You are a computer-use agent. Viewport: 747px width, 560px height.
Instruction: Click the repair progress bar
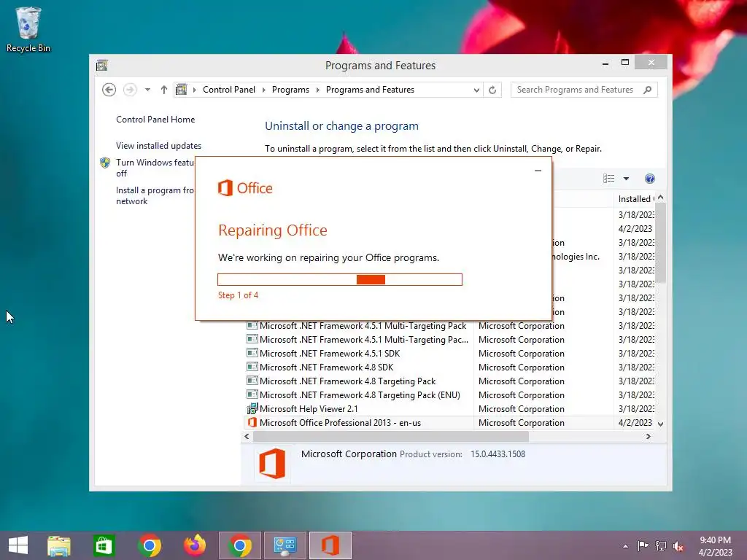[340, 279]
